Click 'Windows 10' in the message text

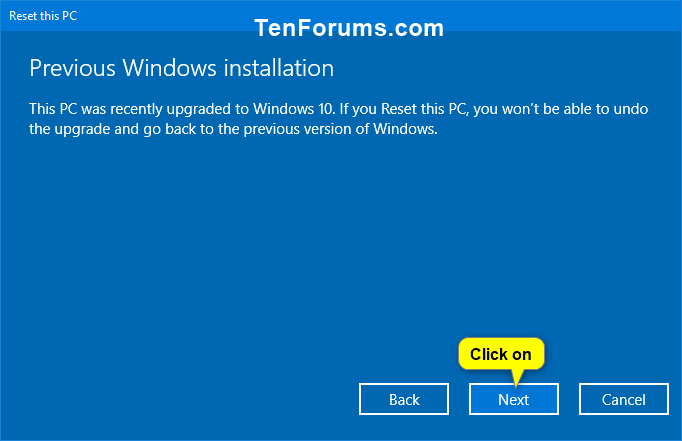294,109
